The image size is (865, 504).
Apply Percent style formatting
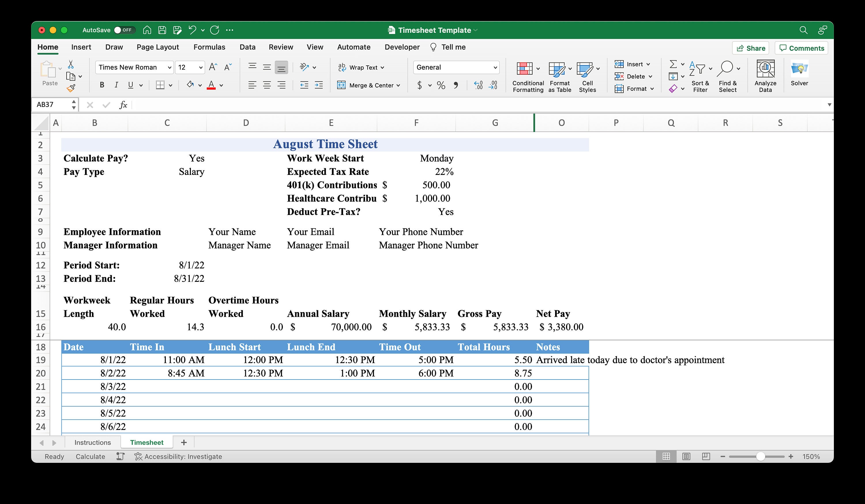tap(441, 85)
